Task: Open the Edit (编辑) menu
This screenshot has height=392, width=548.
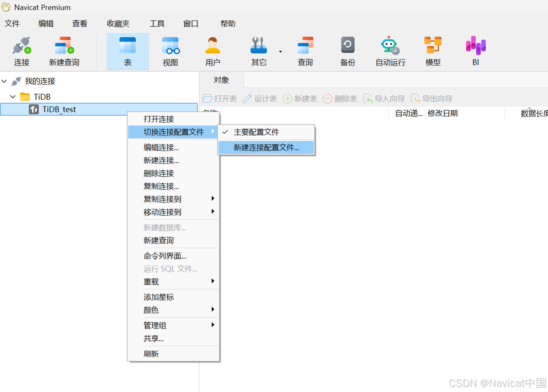Action: point(46,24)
